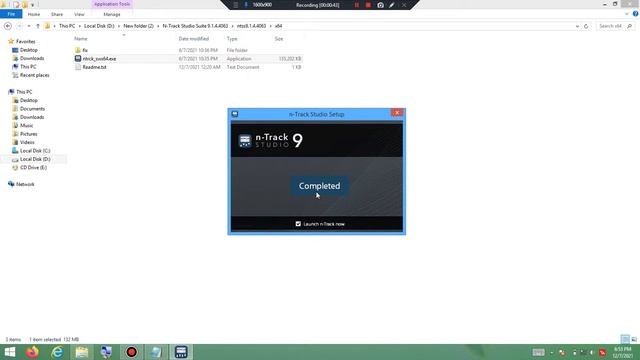Click the taskbar clock showing date
The width and height of the screenshot is (640, 360).
coord(622,352)
